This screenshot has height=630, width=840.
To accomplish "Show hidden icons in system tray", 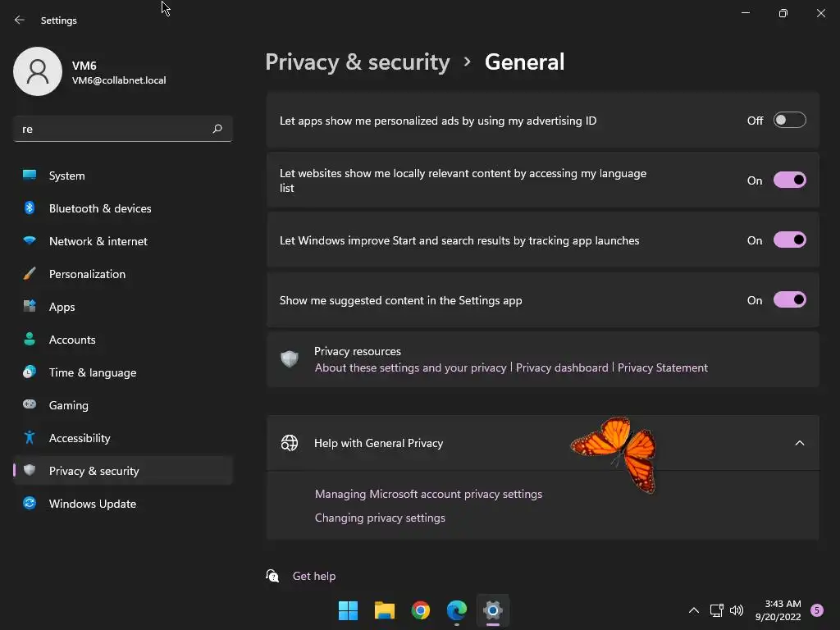I will (693, 610).
